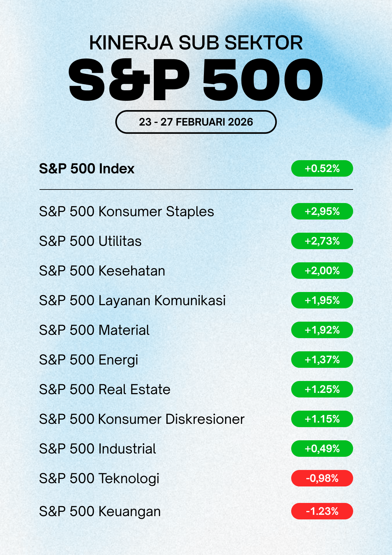This screenshot has height=555, width=392.
Task: Select the Industrial +0,49% badge
Action: point(322,449)
